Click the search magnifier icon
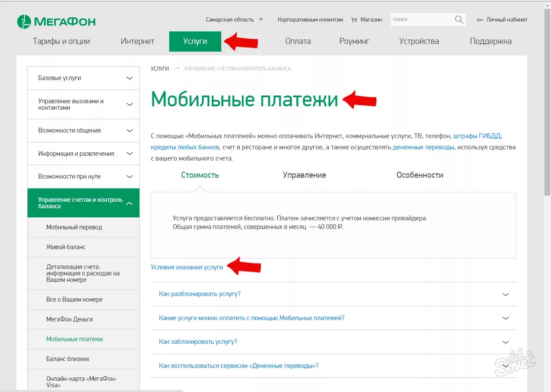The height and width of the screenshot is (392, 551). [x=459, y=19]
